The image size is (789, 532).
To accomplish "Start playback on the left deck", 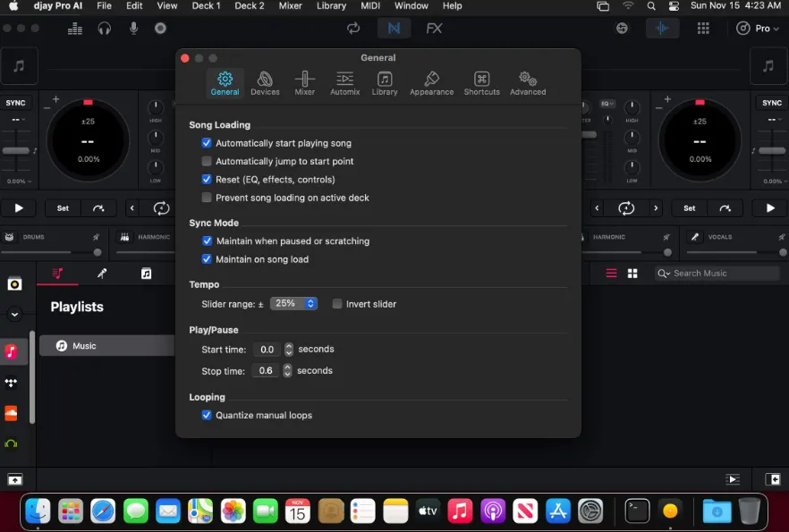I will pos(19,207).
